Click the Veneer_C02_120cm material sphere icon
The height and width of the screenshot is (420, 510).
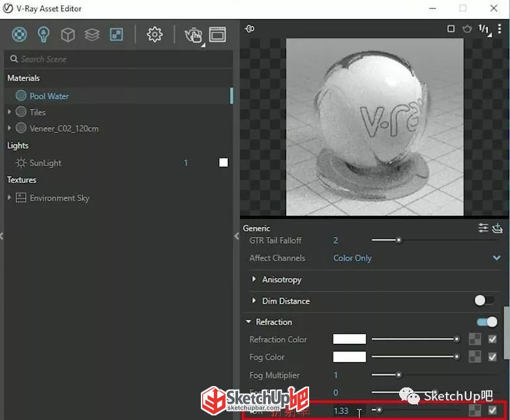pos(21,128)
